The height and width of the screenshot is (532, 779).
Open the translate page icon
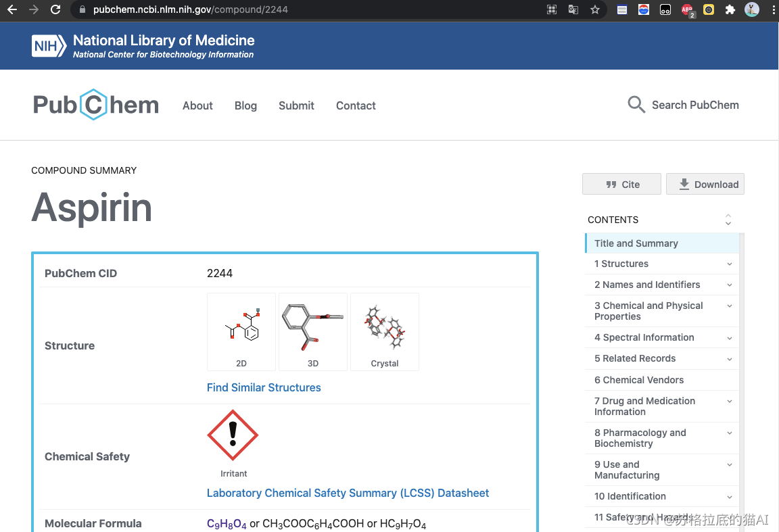573,9
